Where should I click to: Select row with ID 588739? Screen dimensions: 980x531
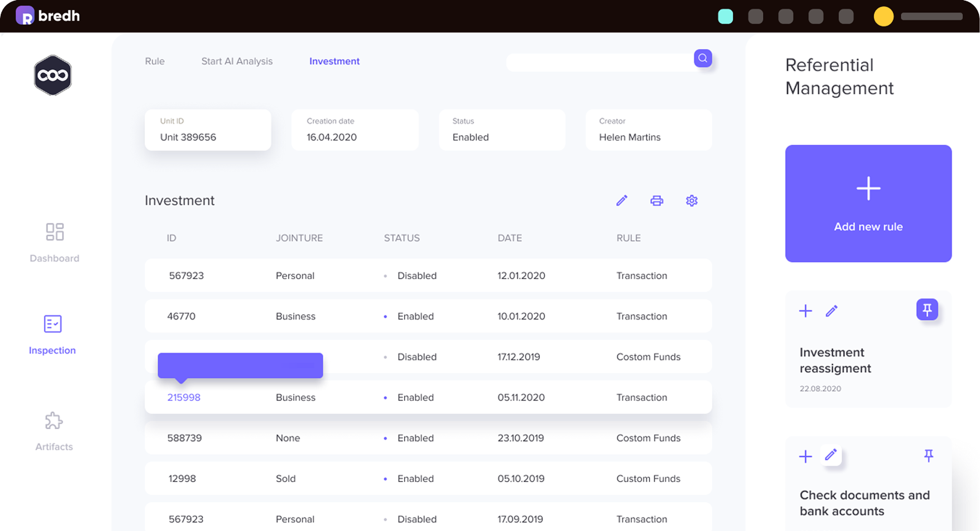tap(428, 438)
